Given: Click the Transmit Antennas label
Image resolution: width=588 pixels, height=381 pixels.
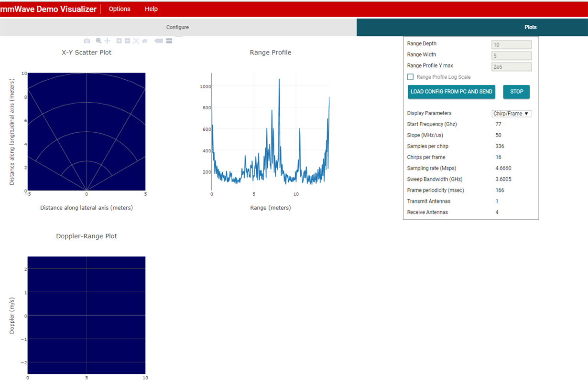Looking at the screenshot, I should pos(429,201).
